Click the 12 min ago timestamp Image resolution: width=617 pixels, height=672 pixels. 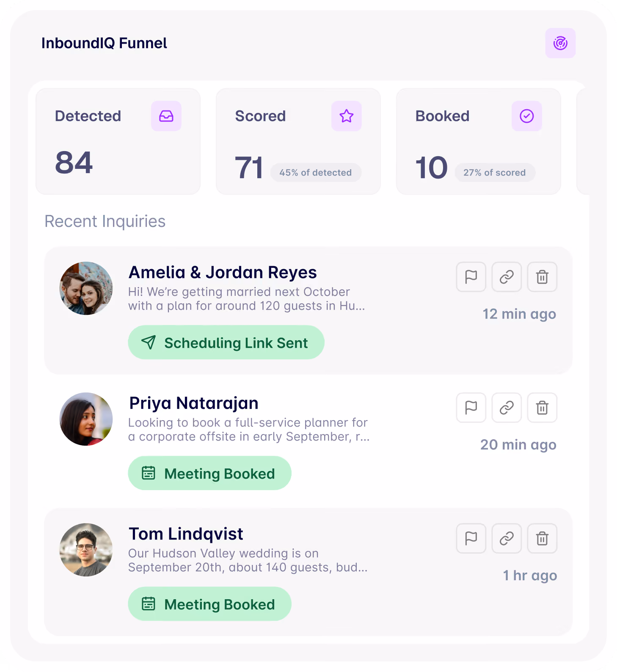coord(519,314)
